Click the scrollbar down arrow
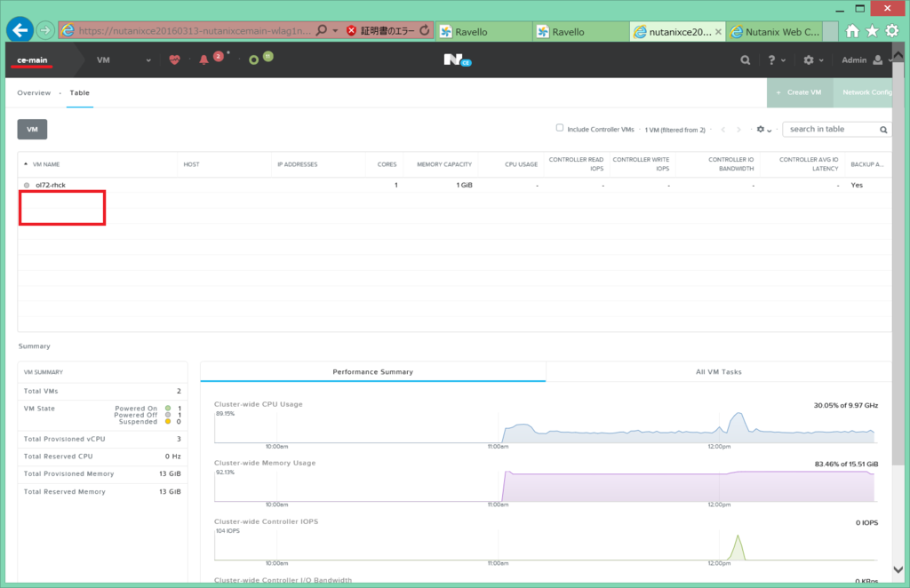The width and height of the screenshot is (910, 588). coord(898,569)
